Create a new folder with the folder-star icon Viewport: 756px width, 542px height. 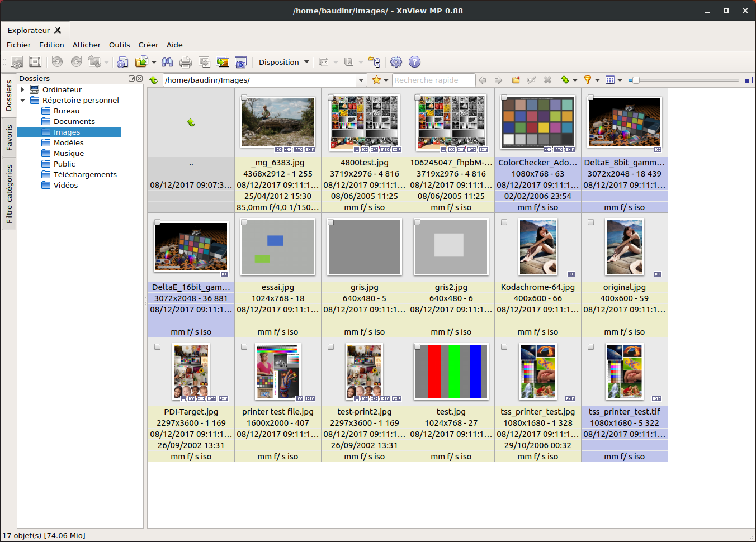coord(516,80)
